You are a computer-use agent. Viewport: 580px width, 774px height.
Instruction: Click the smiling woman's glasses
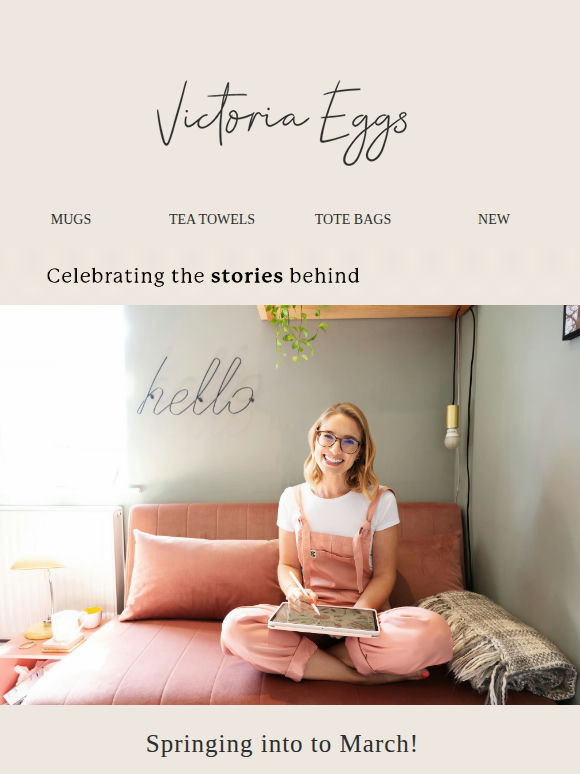338,441
